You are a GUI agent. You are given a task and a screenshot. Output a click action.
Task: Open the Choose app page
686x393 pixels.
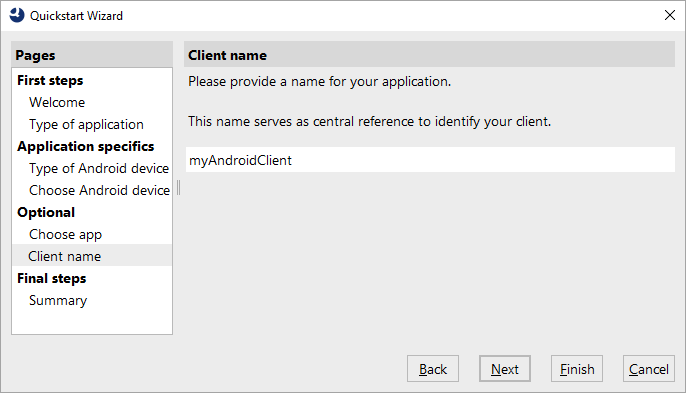[65, 234]
